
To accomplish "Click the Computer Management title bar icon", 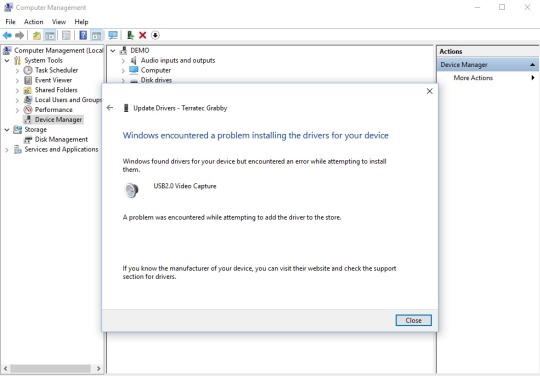I will point(8,7).
